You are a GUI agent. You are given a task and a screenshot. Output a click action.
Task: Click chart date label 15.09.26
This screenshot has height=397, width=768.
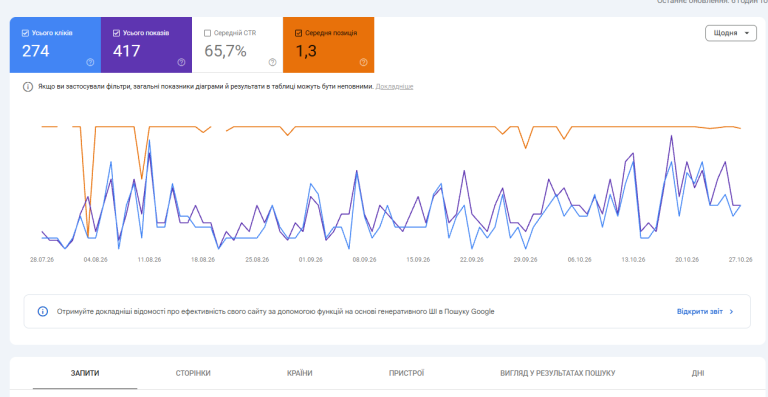[418, 260]
